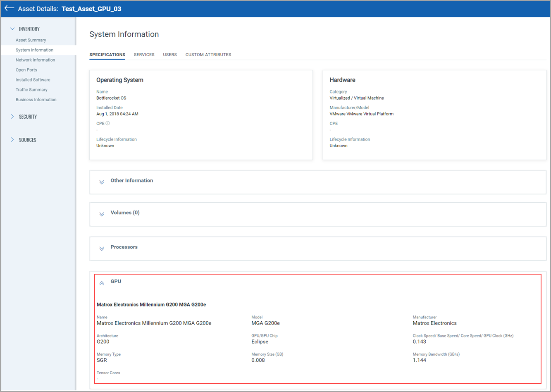Open Business Information in the sidebar
This screenshot has width=551, height=392.
point(36,100)
